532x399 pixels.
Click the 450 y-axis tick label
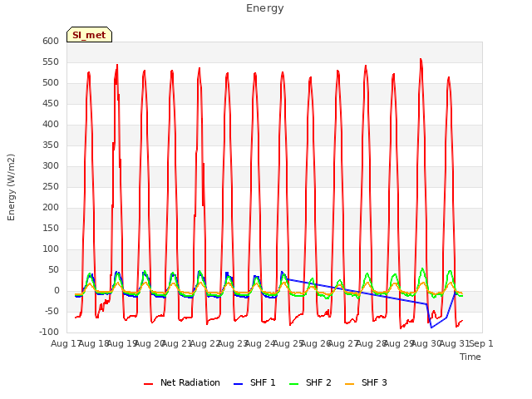(x=51, y=103)
